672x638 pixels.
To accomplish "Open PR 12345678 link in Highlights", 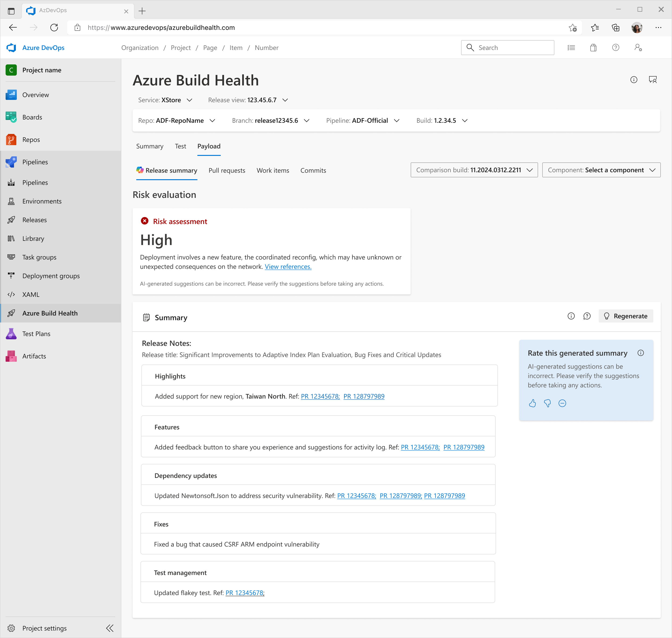I will [320, 396].
